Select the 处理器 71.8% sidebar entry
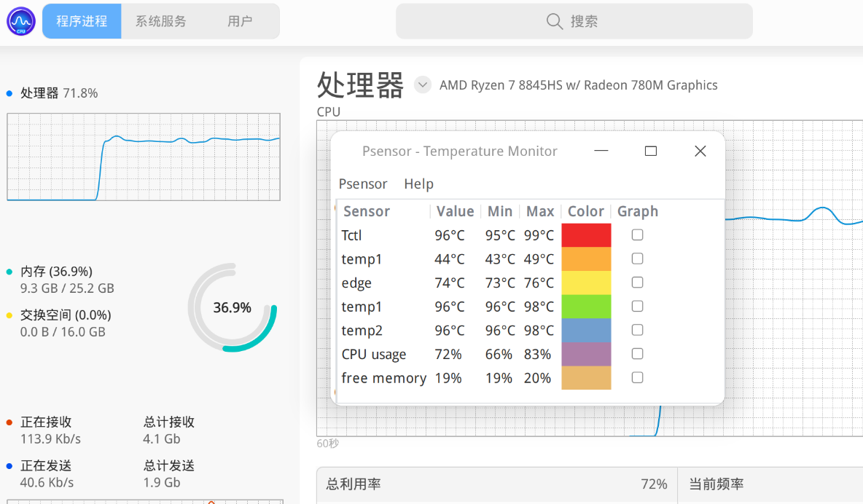 click(x=59, y=93)
